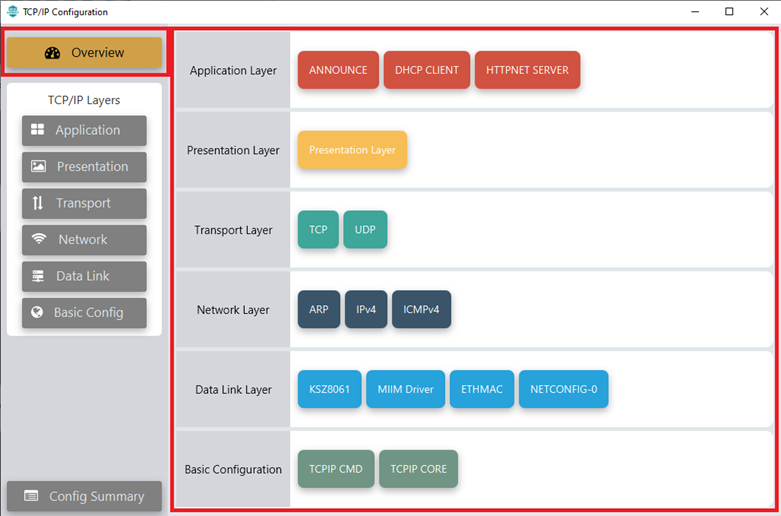Click the TCP/IP Layers heading

pyautogui.click(x=84, y=100)
